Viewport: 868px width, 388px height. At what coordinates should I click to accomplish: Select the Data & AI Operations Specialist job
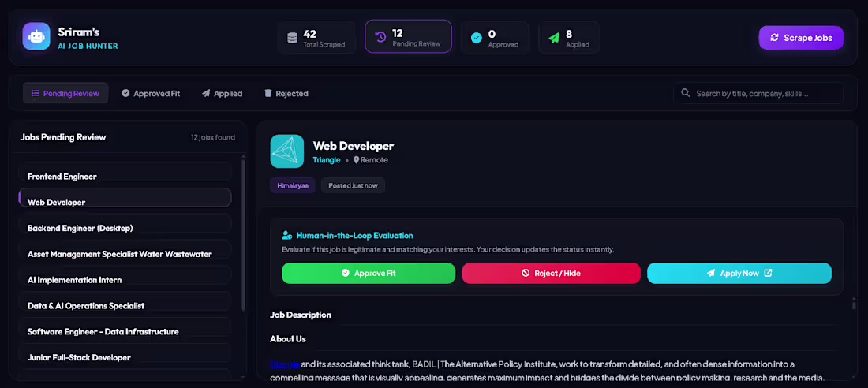(x=125, y=301)
